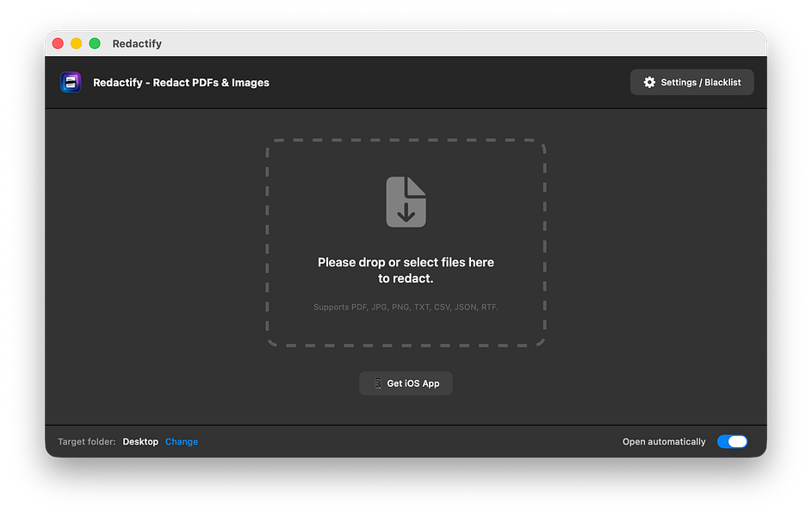
Task: Change the target folder
Action: pyautogui.click(x=181, y=441)
